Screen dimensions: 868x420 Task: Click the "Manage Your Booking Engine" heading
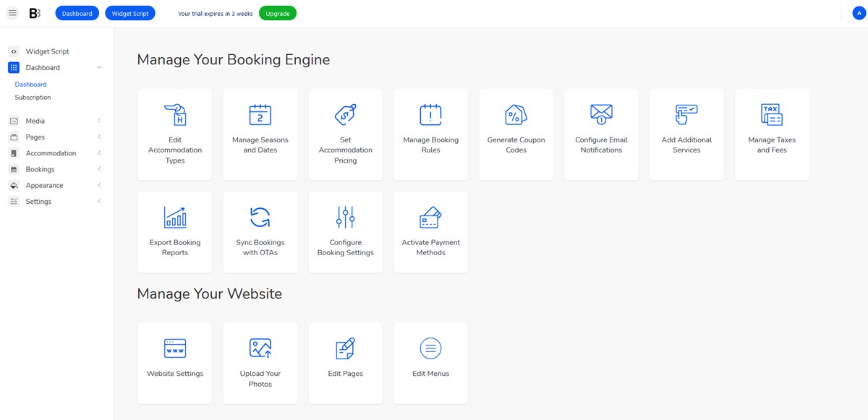click(x=234, y=59)
